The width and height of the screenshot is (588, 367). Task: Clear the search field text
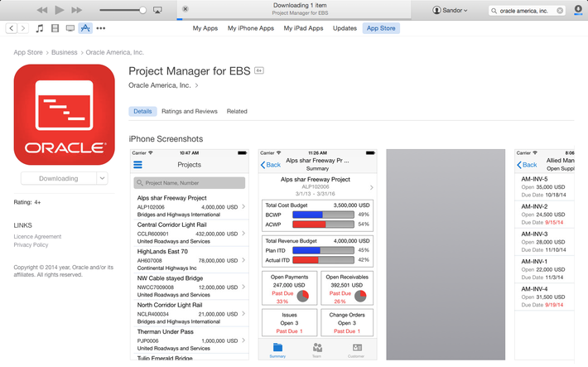[x=560, y=11]
